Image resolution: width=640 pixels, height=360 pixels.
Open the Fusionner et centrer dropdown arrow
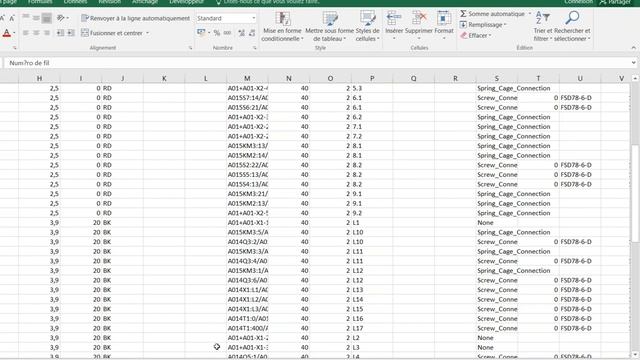(147, 33)
